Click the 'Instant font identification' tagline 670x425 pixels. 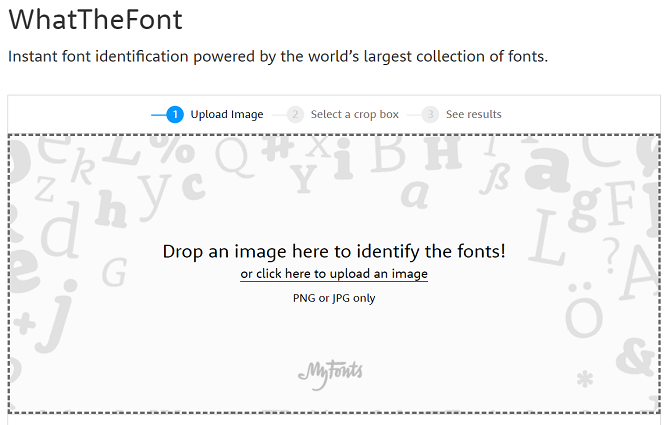(278, 57)
